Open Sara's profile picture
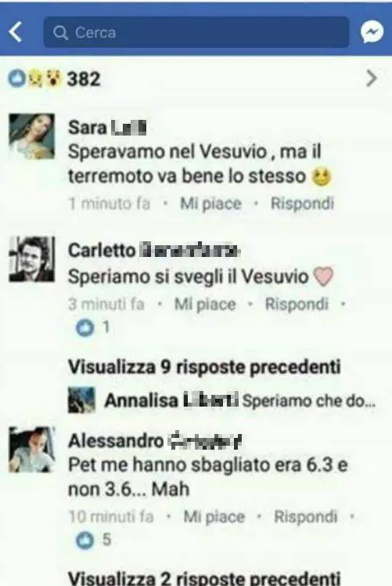Viewport: 392px width, 586px height. (x=32, y=136)
